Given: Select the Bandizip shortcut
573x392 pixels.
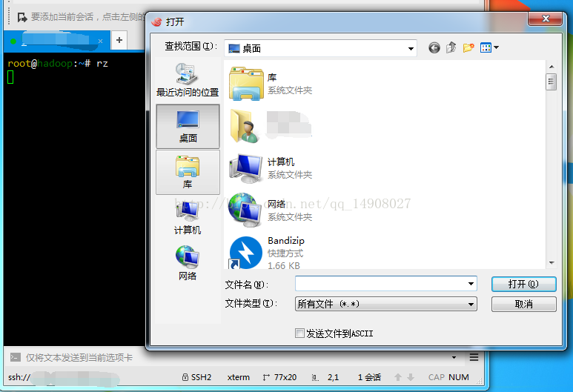Looking at the screenshot, I should click(267, 253).
